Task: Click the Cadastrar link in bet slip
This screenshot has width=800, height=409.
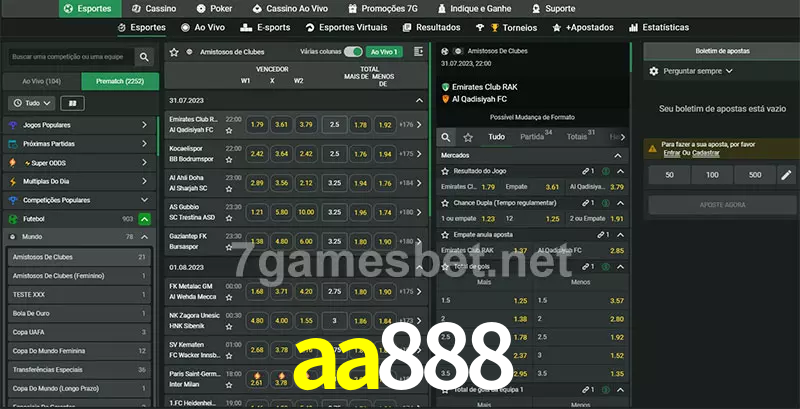Action: [x=706, y=153]
